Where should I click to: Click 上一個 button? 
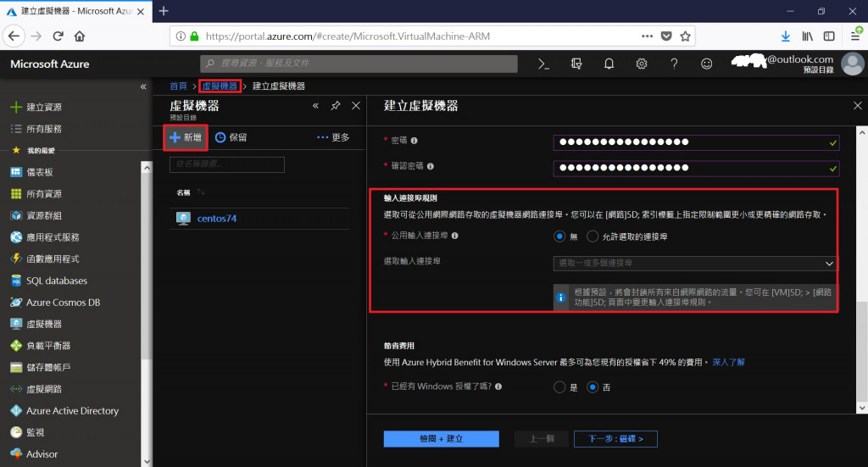[542, 439]
